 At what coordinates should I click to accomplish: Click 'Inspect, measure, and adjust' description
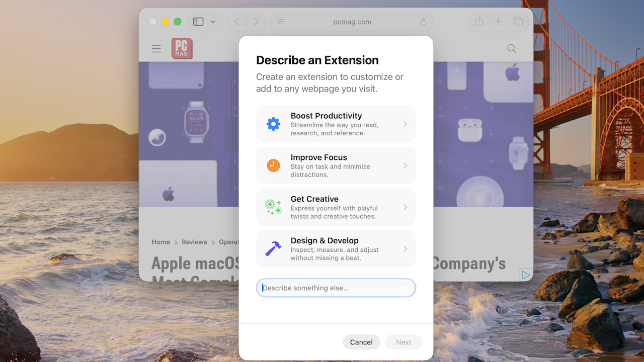point(335,254)
